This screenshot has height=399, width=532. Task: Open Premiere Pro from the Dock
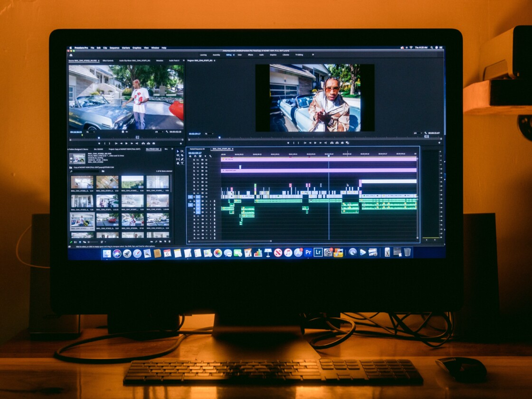click(308, 253)
